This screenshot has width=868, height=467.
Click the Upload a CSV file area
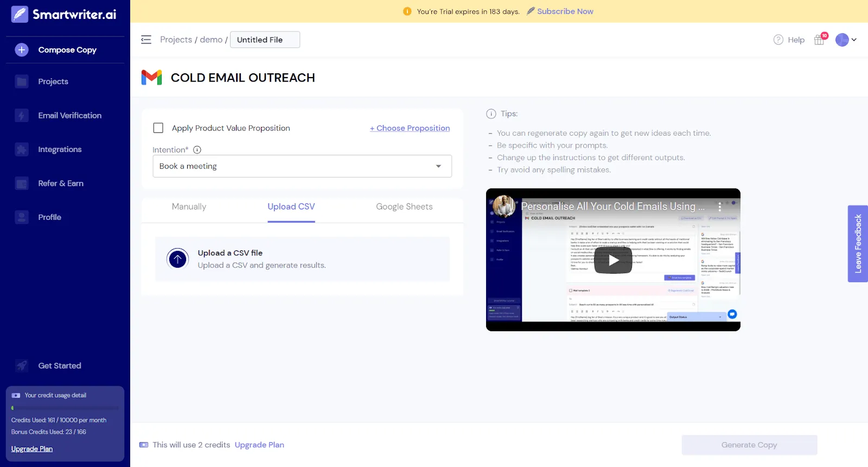pyautogui.click(x=302, y=259)
